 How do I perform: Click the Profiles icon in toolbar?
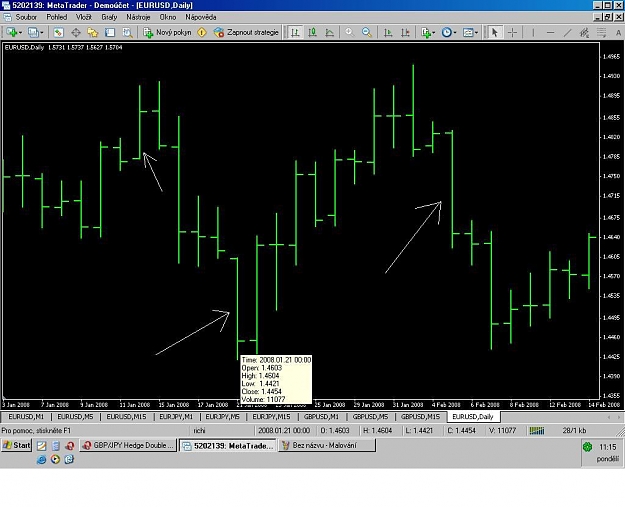(33, 32)
